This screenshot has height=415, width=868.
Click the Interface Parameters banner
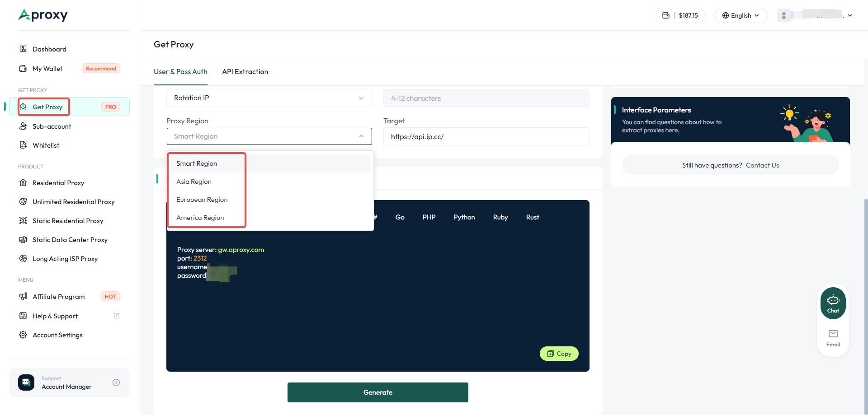click(731, 120)
